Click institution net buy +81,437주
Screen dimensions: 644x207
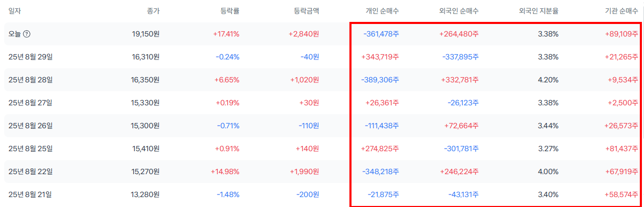[622, 149]
